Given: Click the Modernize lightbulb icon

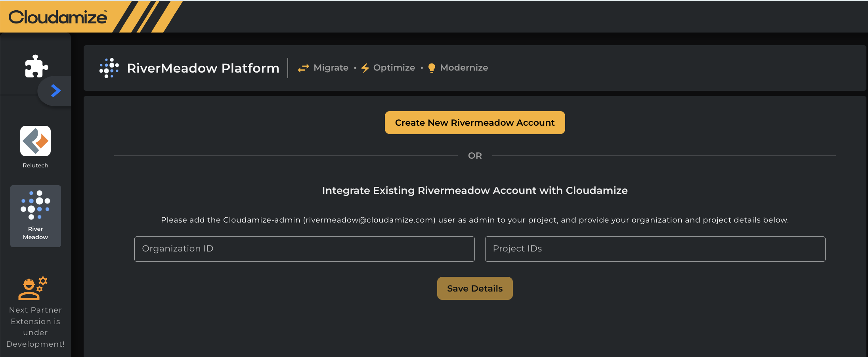Looking at the screenshot, I should click(432, 68).
